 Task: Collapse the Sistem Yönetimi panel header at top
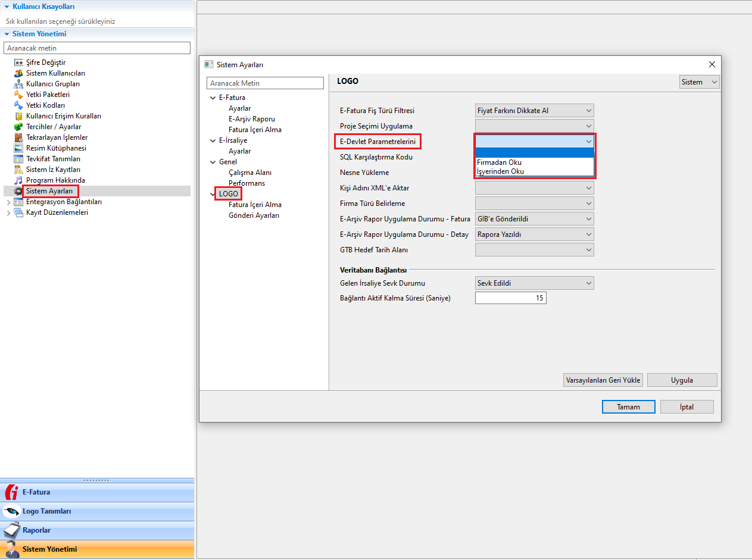(97, 34)
